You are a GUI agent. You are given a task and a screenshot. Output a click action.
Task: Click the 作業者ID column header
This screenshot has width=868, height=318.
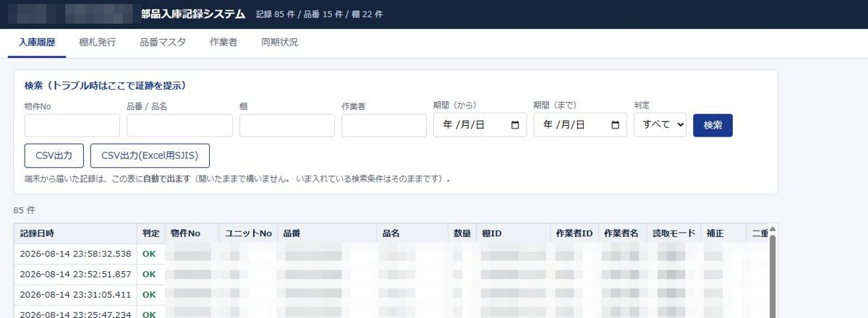tap(574, 233)
